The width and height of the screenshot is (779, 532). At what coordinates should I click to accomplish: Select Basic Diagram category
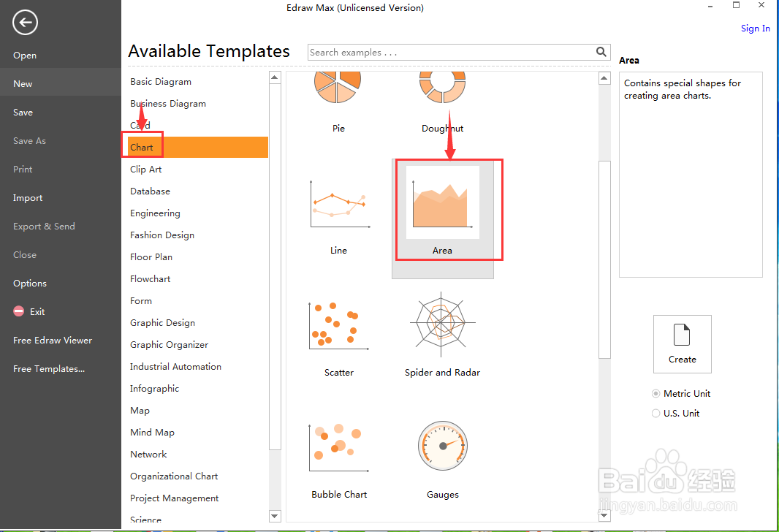tap(161, 81)
